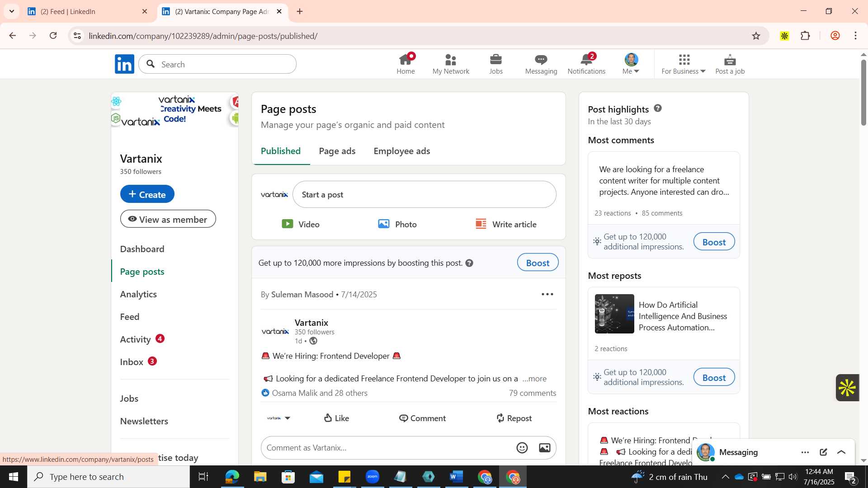The image size is (868, 488).
Task: Boost the Most comments highlight post
Action: click(714, 242)
